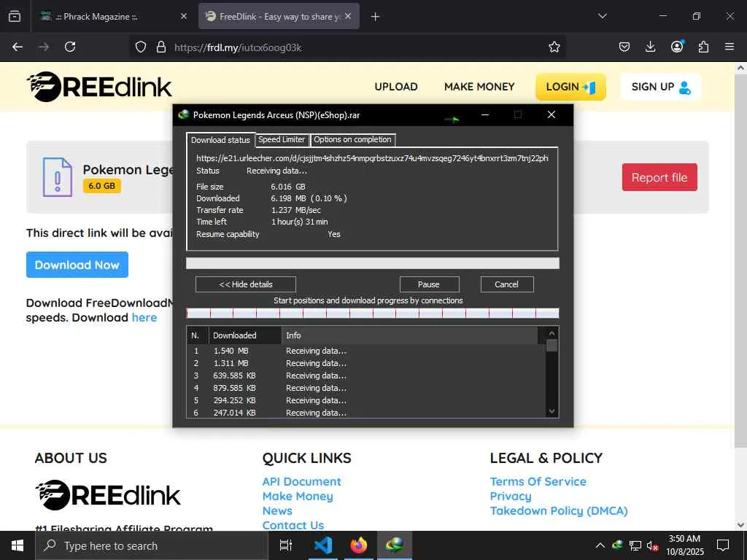Close the Phrack Magazine tab
747x560 pixels.
tap(184, 16)
